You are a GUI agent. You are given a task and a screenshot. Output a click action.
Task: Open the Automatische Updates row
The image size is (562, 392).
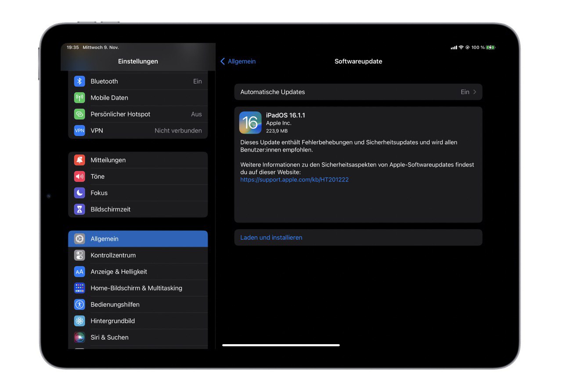pos(358,92)
